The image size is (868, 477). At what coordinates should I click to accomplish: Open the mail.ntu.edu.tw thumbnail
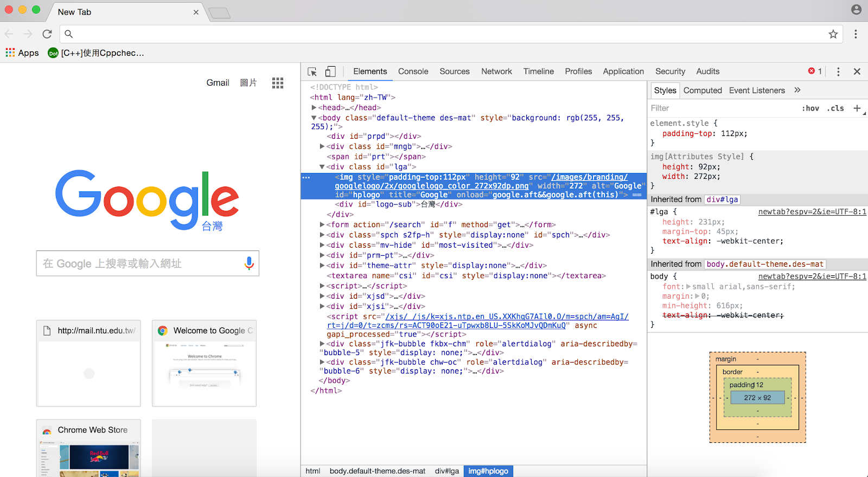tap(88, 363)
